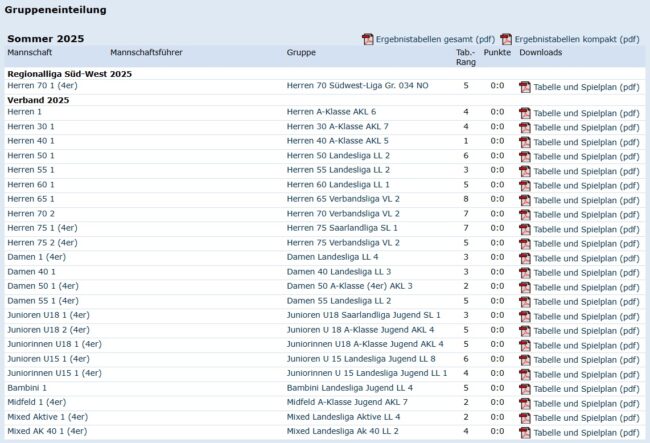Open the Herren 30 A-Klasse AKL 7 group

point(337,127)
